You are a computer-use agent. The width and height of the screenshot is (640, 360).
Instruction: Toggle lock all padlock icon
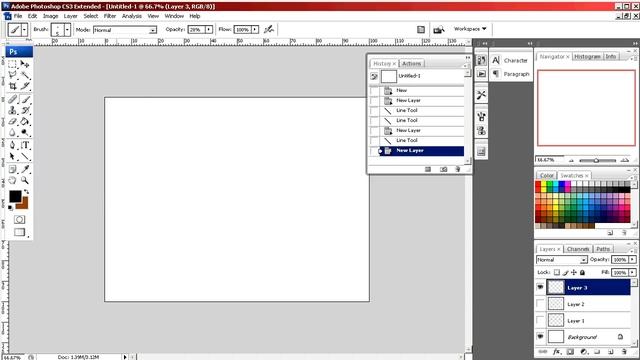pos(582,272)
